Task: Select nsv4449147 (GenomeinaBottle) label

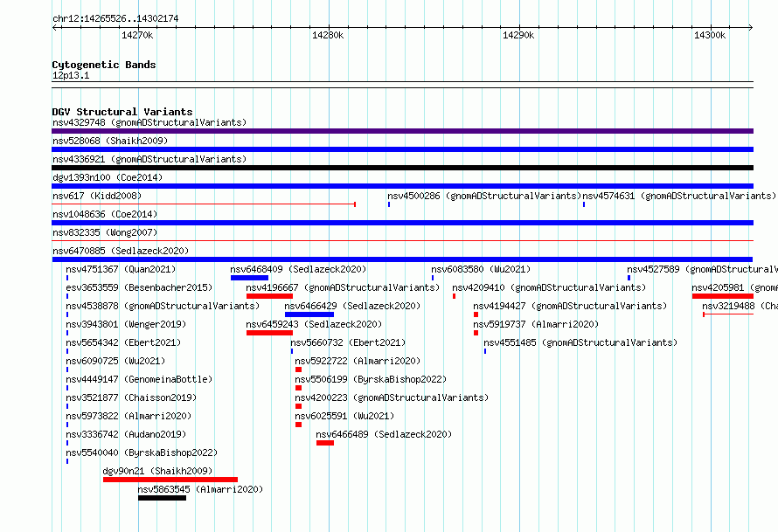Action: point(139,379)
